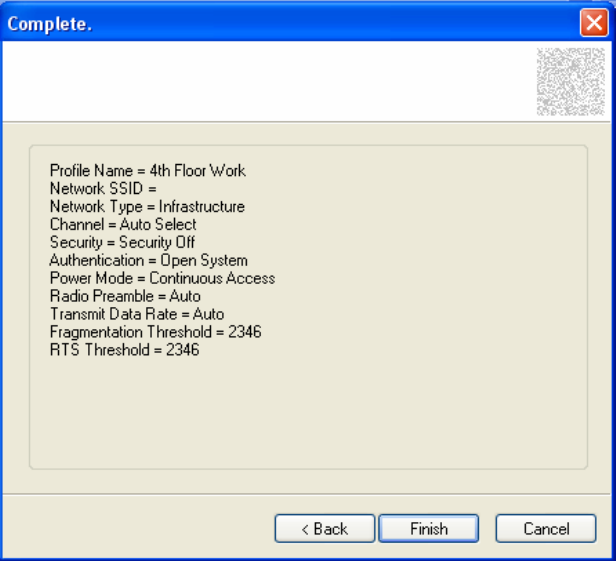Viewport: 616px width, 561px height.
Task: Close the Complete dialog window
Action: (x=594, y=23)
